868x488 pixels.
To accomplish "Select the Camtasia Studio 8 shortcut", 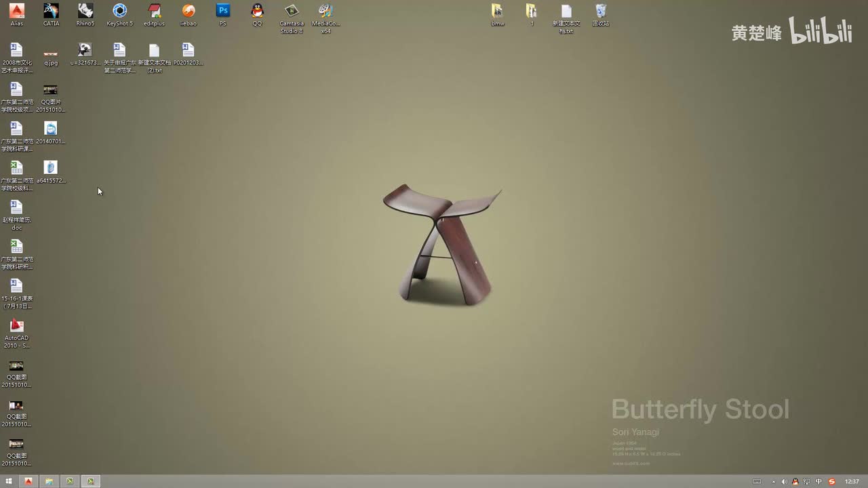I will coord(292,19).
